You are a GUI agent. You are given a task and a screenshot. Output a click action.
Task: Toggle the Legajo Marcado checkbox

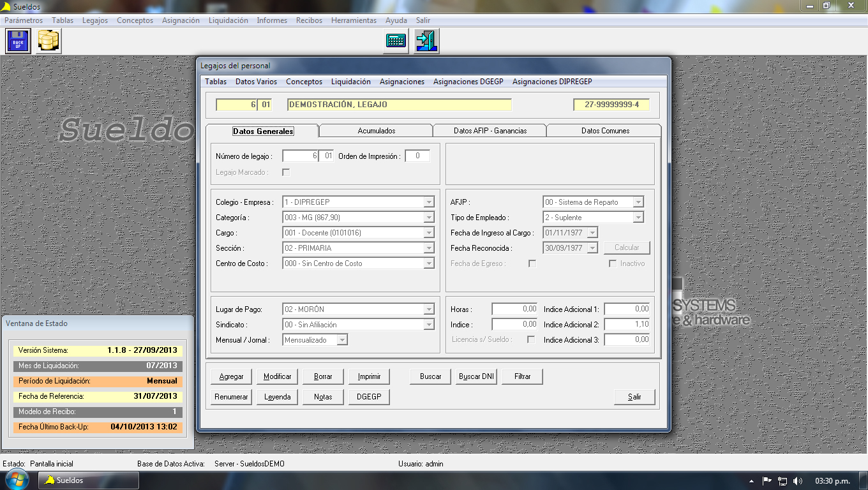(x=286, y=172)
